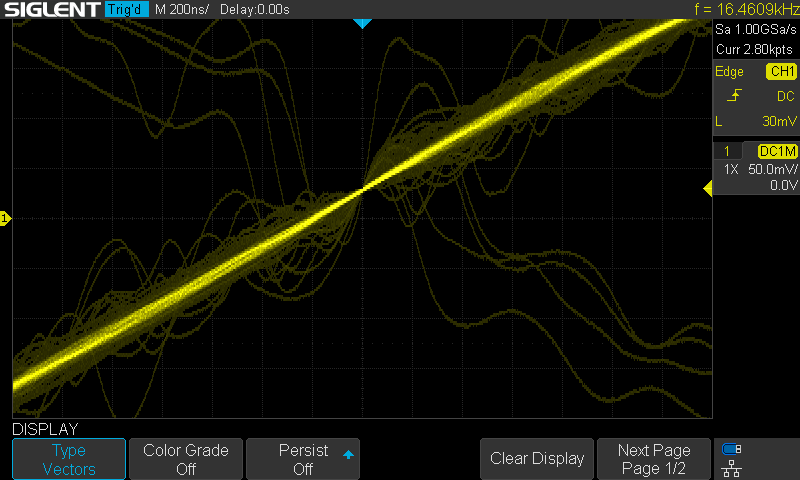The width and height of the screenshot is (800, 480).
Task: Click the blue trigger position marker
Action: [x=362, y=23]
